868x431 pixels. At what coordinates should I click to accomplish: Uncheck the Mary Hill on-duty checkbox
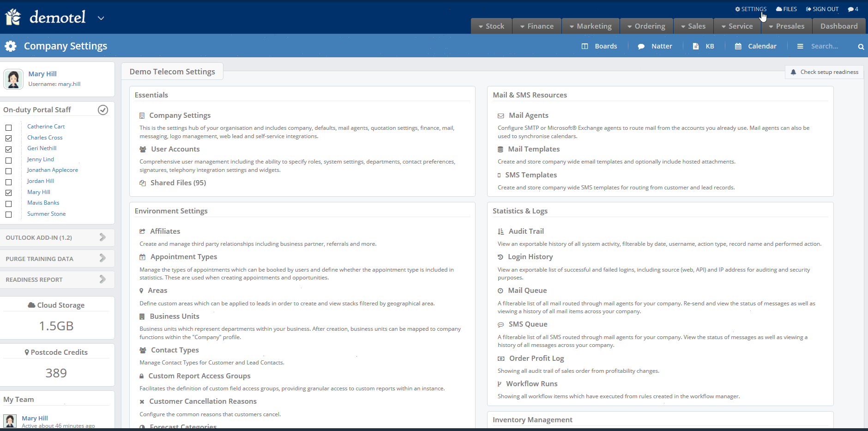point(8,193)
